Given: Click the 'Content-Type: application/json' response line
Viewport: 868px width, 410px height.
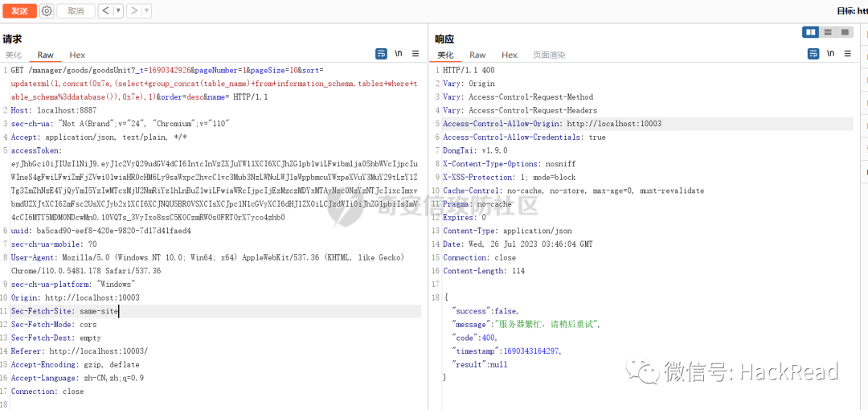Looking at the screenshot, I should tap(508, 231).
